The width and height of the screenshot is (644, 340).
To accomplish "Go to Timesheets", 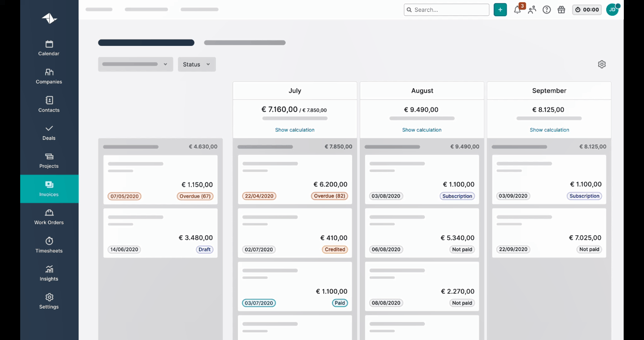I will click(x=49, y=245).
